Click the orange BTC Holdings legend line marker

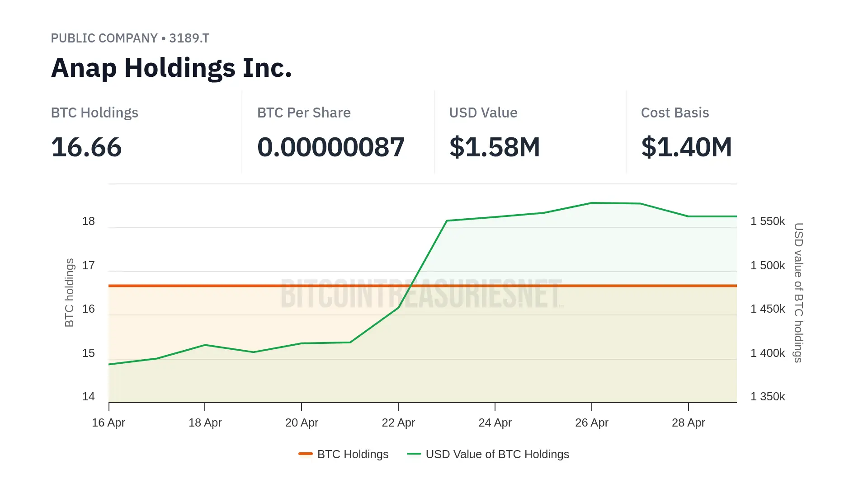tap(306, 454)
